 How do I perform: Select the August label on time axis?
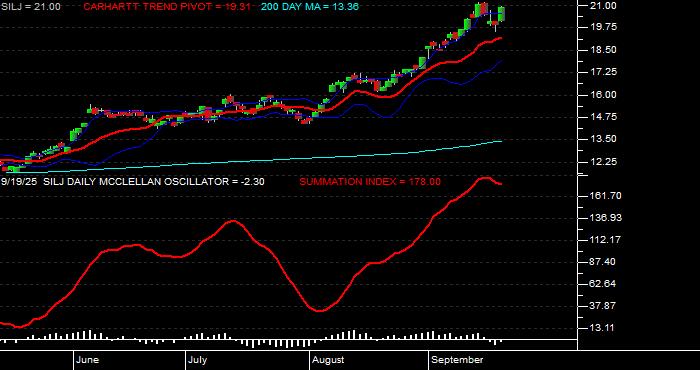point(328,360)
